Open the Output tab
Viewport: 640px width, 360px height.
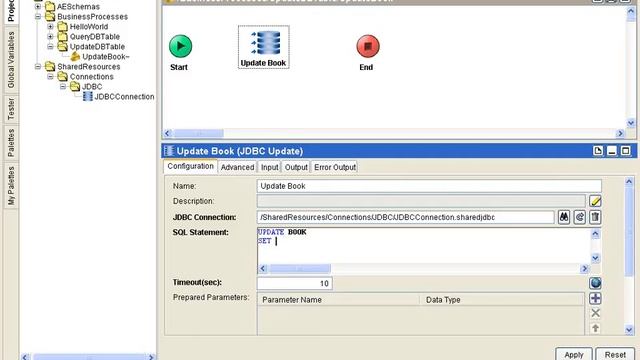[x=296, y=167]
